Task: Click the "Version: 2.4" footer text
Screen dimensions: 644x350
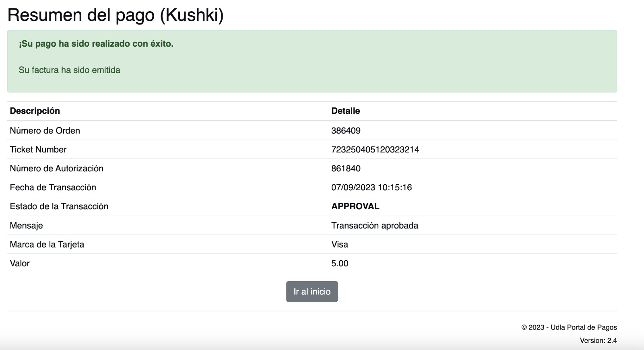Action: click(598, 341)
